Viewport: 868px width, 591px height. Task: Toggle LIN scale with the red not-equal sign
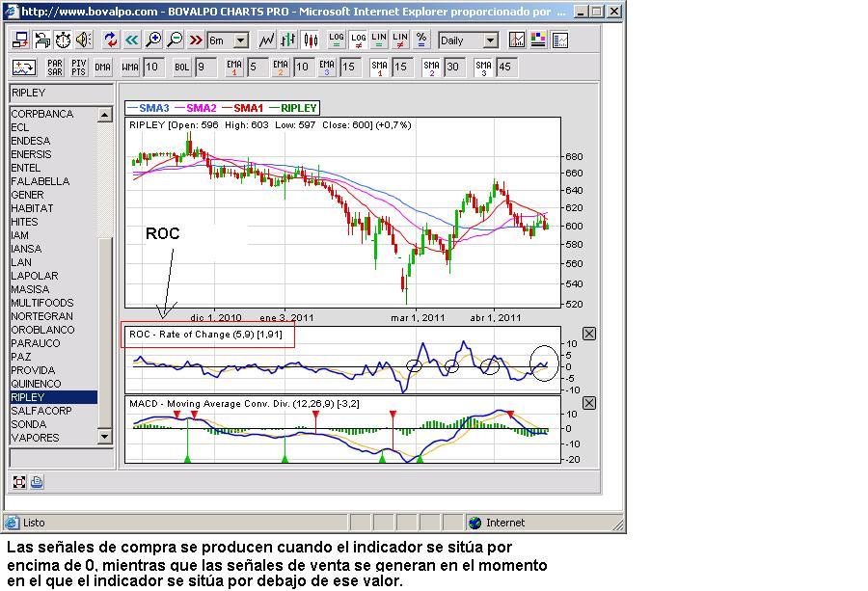(x=400, y=40)
